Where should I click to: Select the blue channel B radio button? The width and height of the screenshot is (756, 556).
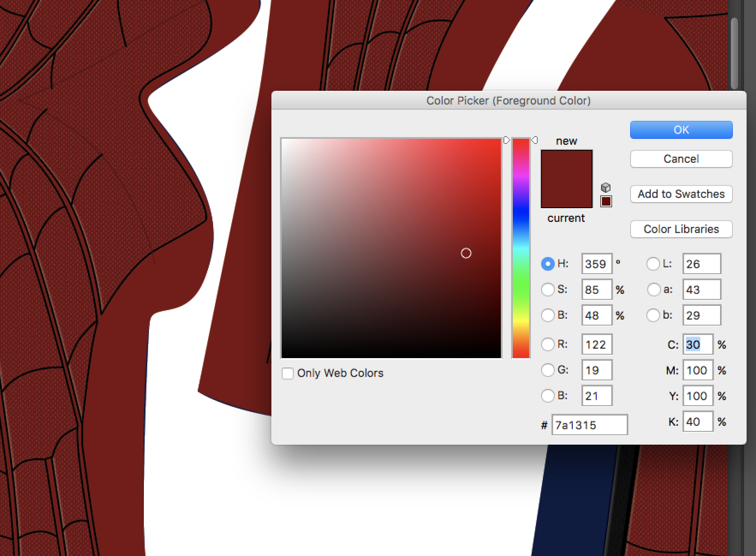pos(548,395)
